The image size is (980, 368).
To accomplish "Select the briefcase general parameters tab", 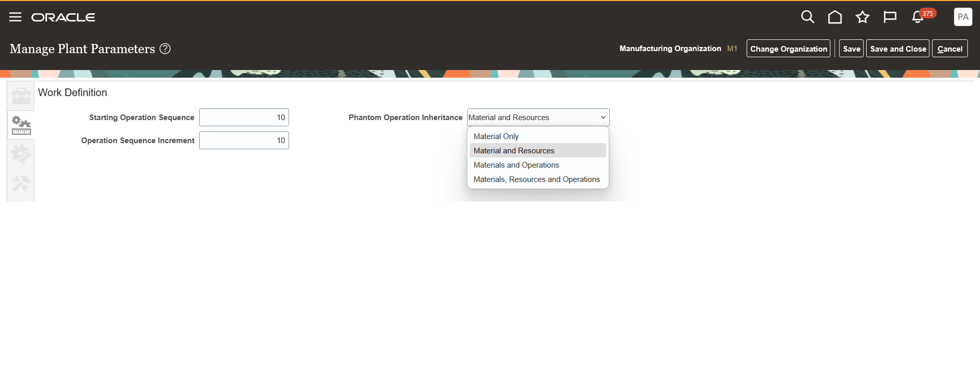I will pyautogui.click(x=21, y=96).
